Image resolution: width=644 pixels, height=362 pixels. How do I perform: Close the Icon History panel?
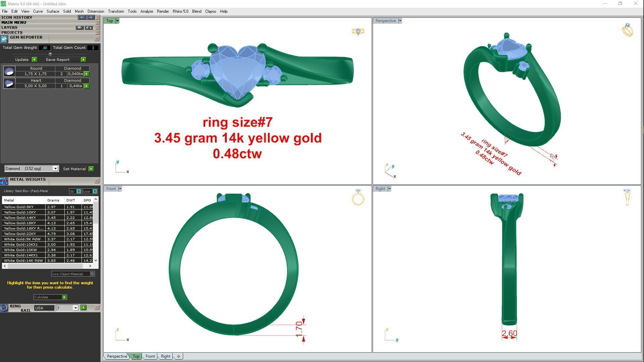tap(98, 17)
